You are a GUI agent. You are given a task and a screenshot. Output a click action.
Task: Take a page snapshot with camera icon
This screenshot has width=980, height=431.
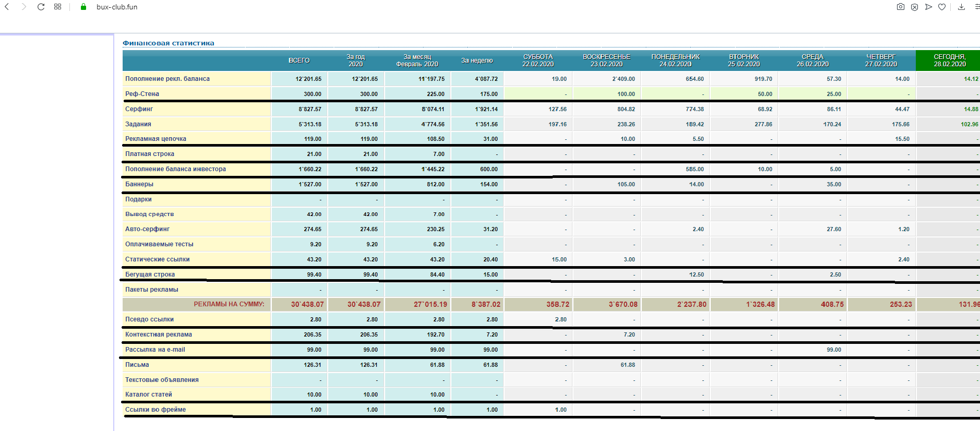click(x=900, y=7)
